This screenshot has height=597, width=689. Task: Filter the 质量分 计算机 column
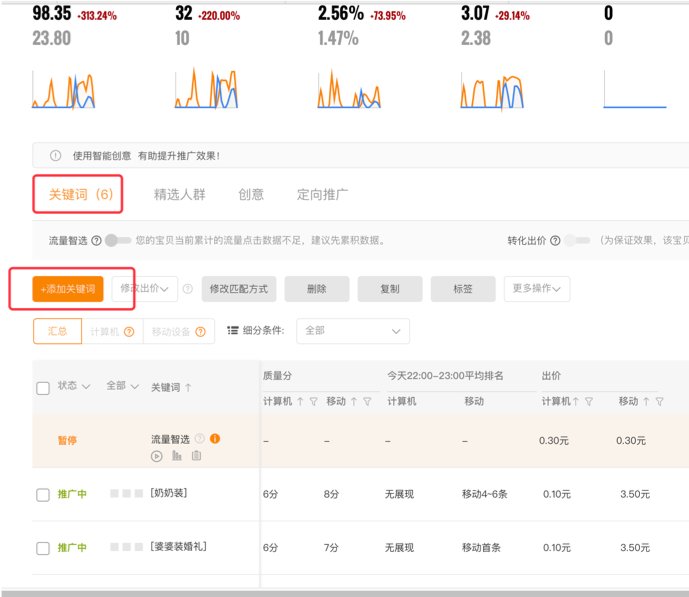point(313,402)
